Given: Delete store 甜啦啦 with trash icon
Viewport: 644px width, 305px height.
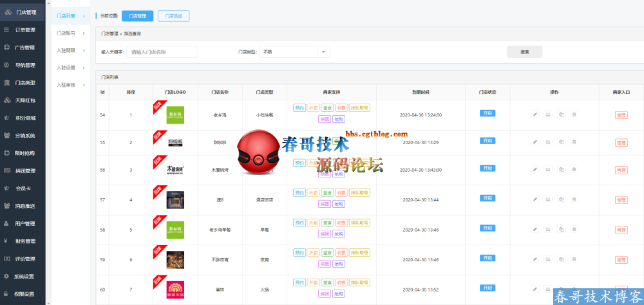Looking at the screenshot, I should click(x=574, y=142).
